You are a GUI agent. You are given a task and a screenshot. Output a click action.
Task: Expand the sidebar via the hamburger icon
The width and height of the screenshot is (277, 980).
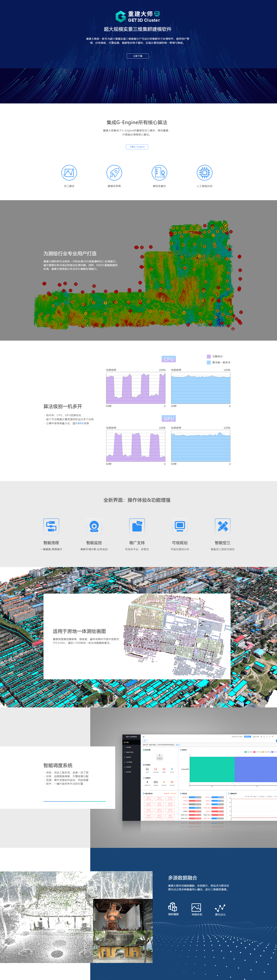point(144,737)
